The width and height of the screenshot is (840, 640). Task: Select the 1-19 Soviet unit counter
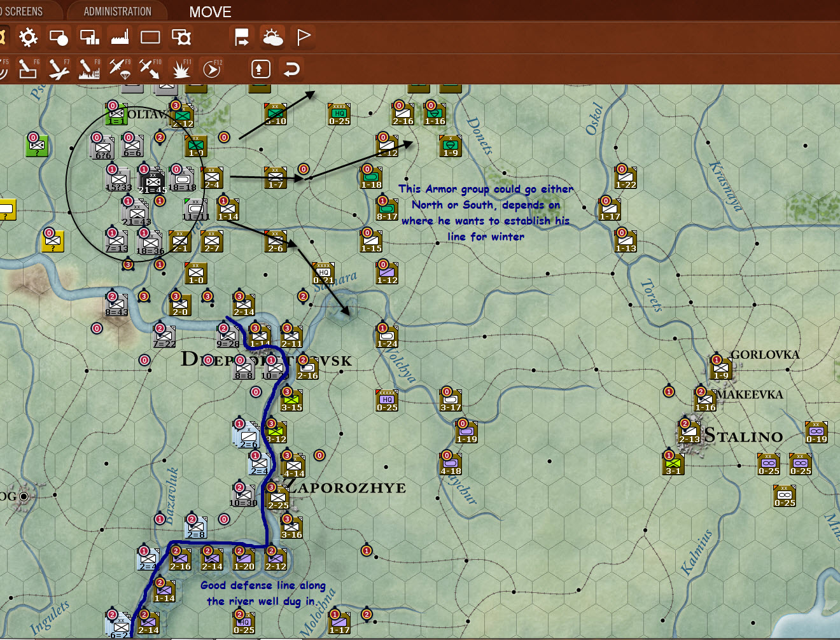[x=466, y=433]
